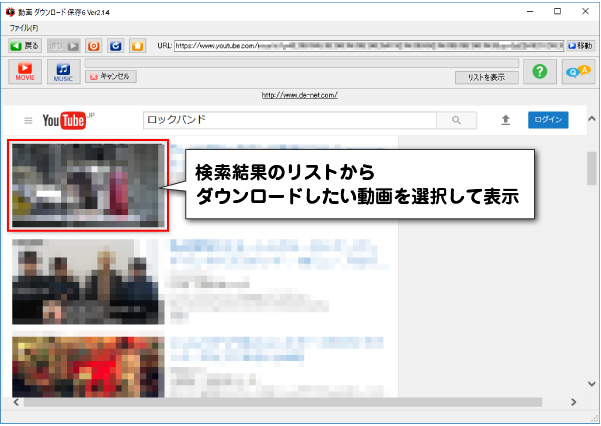Click the greyed-out Forward (進む) button
The width and height of the screenshot is (601, 426).
pos(63,46)
